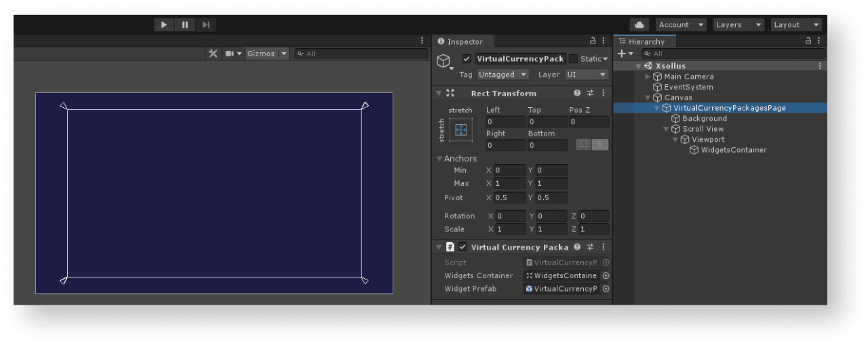868x346 pixels.
Task: Open the Account menu
Action: click(678, 25)
